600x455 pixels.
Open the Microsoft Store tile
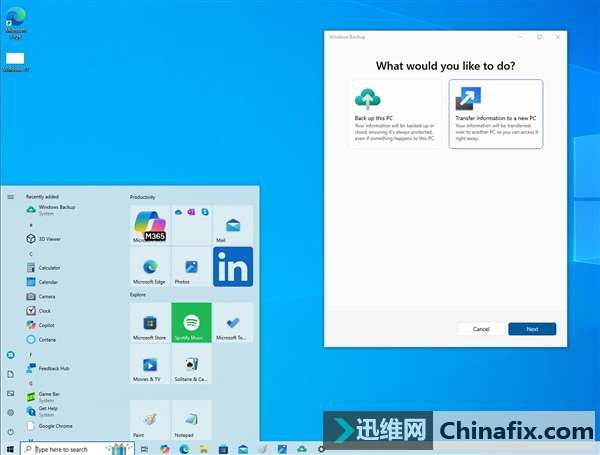(x=150, y=323)
